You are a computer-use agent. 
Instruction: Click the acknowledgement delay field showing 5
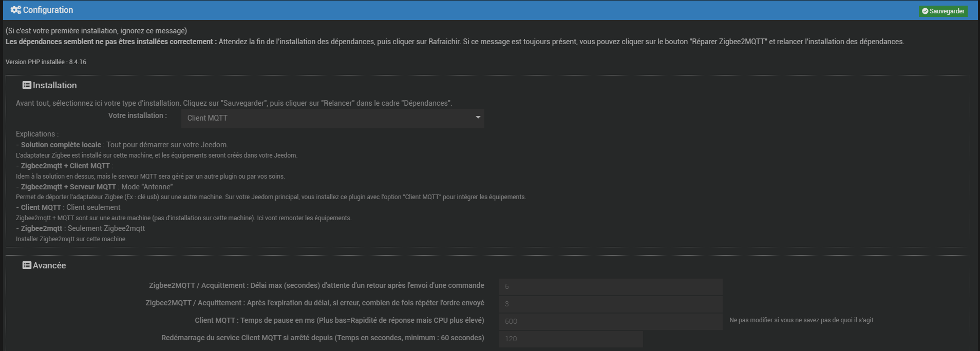[610, 286]
